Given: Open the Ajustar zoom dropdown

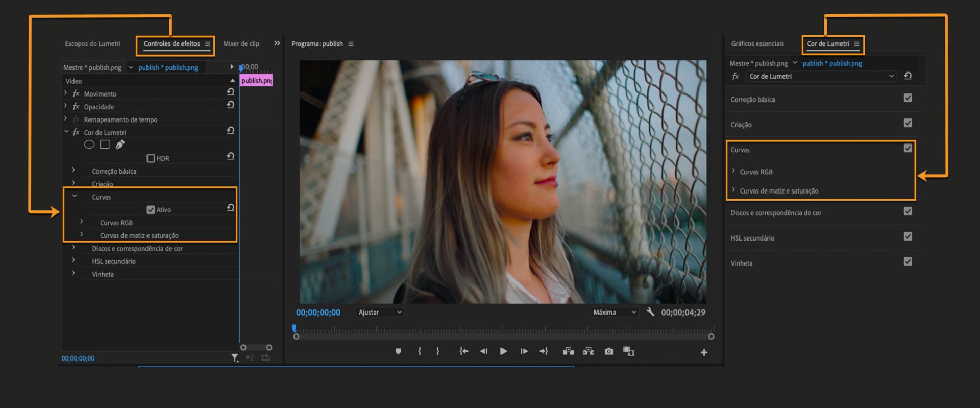Looking at the screenshot, I should pos(380,312).
